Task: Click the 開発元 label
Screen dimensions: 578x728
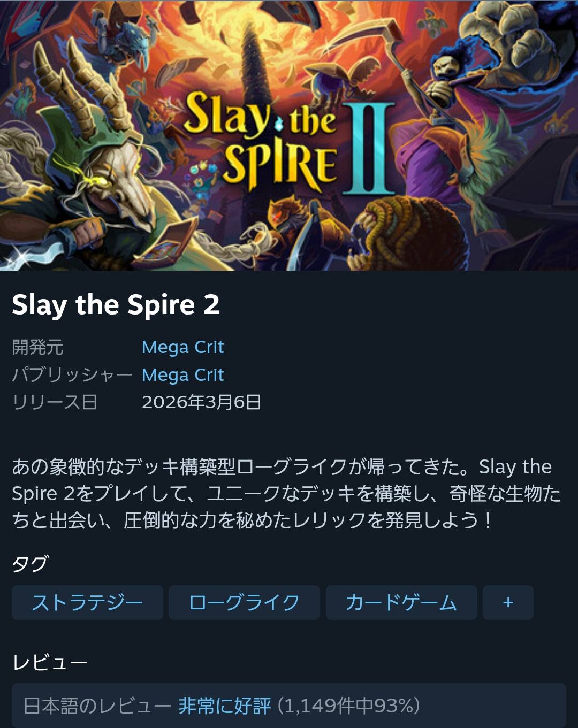Action: 37,347
